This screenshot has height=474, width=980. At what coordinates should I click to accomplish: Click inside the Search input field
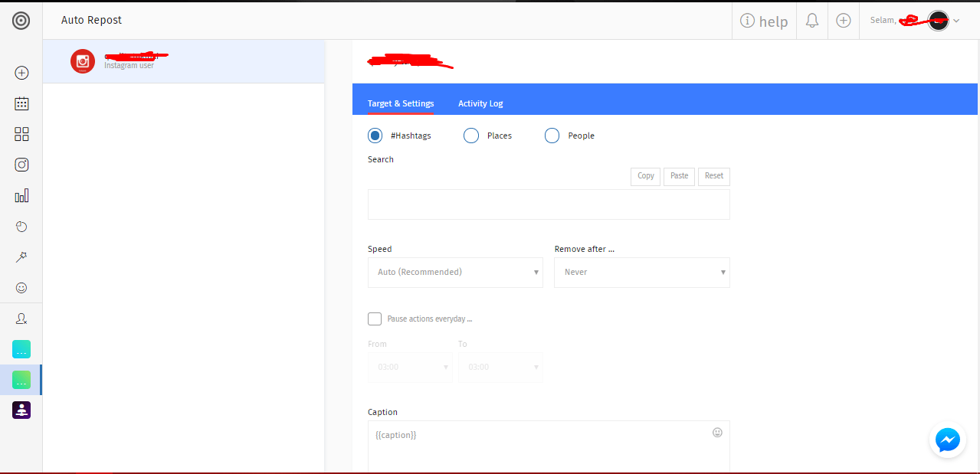pos(549,204)
